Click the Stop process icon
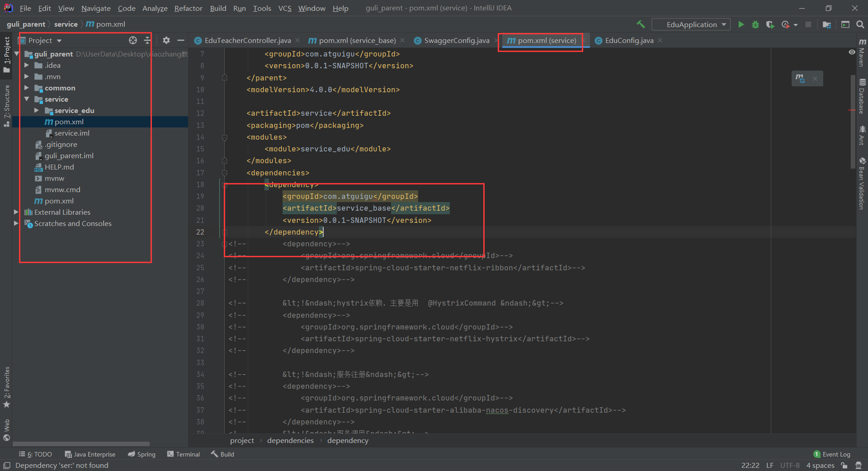Image resolution: width=868 pixels, height=471 pixels. 808,24
